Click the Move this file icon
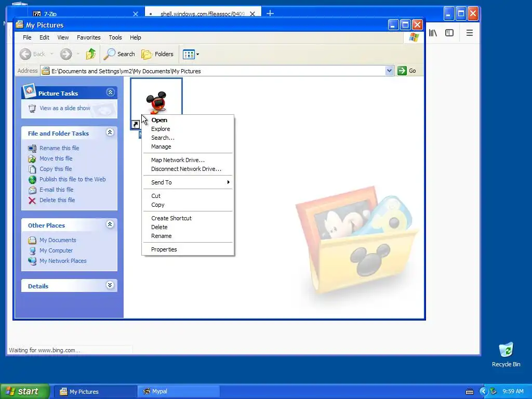Viewport: 532px width, 399px height. coord(32,159)
